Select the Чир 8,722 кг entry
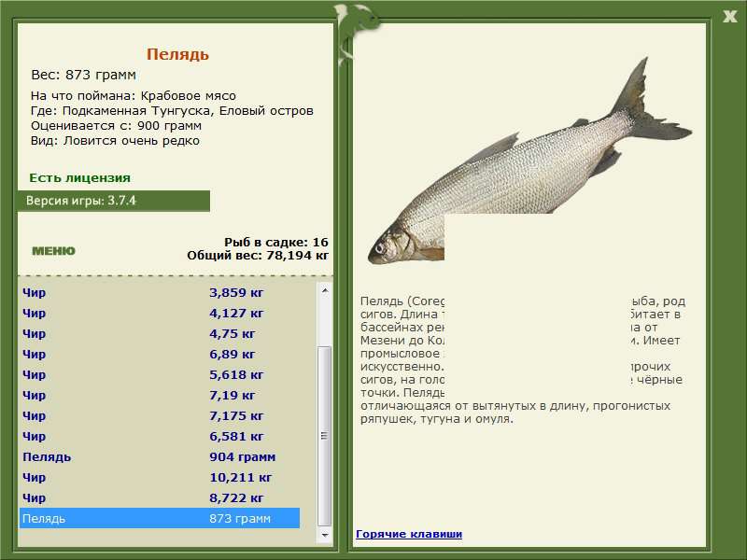747x560 pixels. click(160, 497)
